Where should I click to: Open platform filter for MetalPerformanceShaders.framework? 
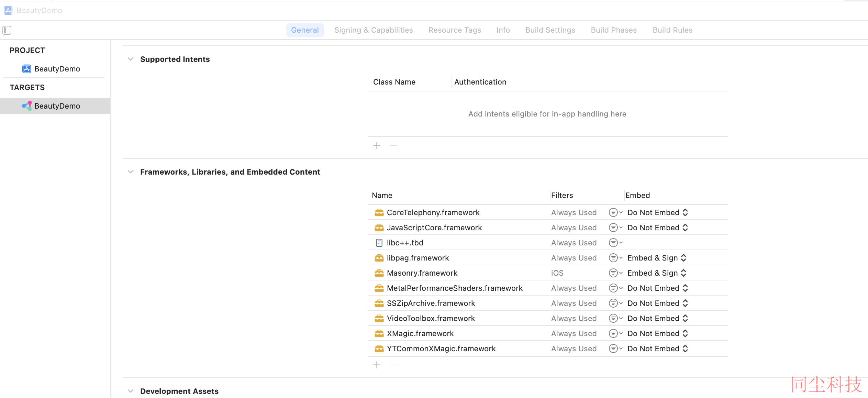point(615,288)
